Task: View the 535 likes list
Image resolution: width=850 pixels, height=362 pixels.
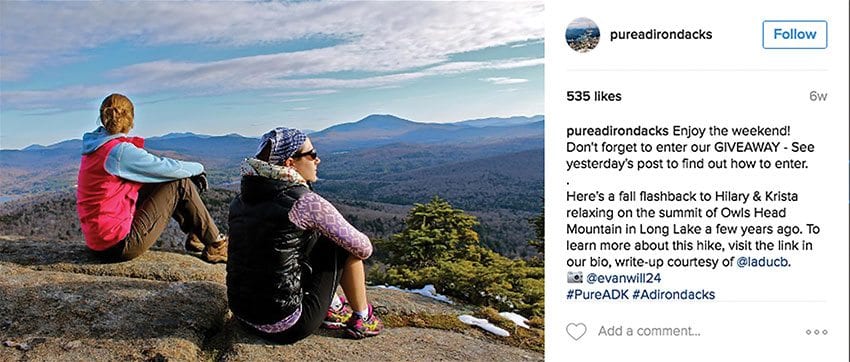Action: coord(594,96)
